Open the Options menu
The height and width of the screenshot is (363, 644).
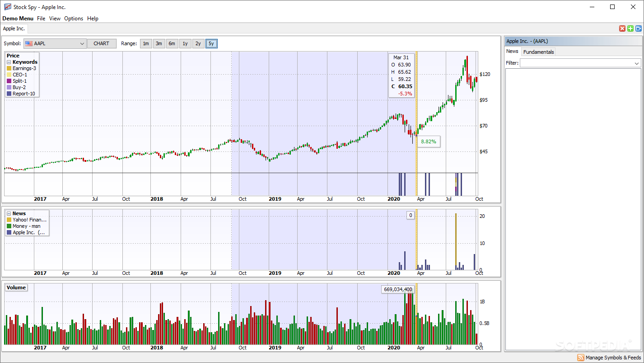coord(73,19)
